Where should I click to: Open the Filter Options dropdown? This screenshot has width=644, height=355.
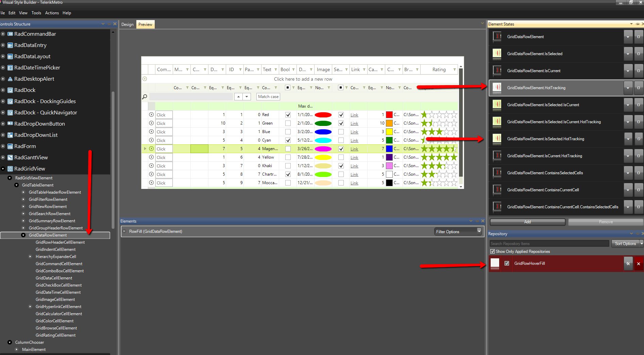458,232
